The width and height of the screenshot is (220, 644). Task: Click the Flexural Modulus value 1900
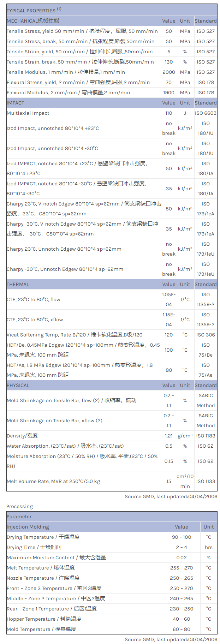169,93
